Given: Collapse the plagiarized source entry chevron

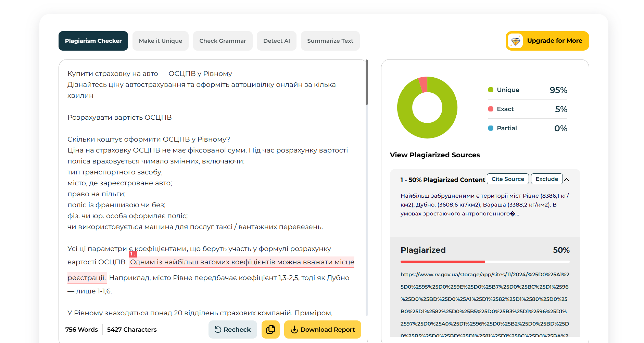Looking at the screenshot, I should [x=567, y=180].
